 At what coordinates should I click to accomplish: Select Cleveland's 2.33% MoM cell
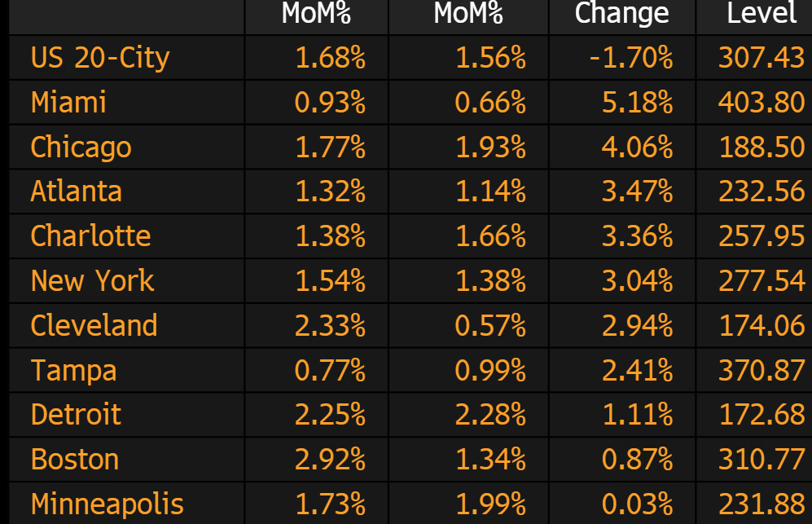pyautogui.click(x=330, y=325)
